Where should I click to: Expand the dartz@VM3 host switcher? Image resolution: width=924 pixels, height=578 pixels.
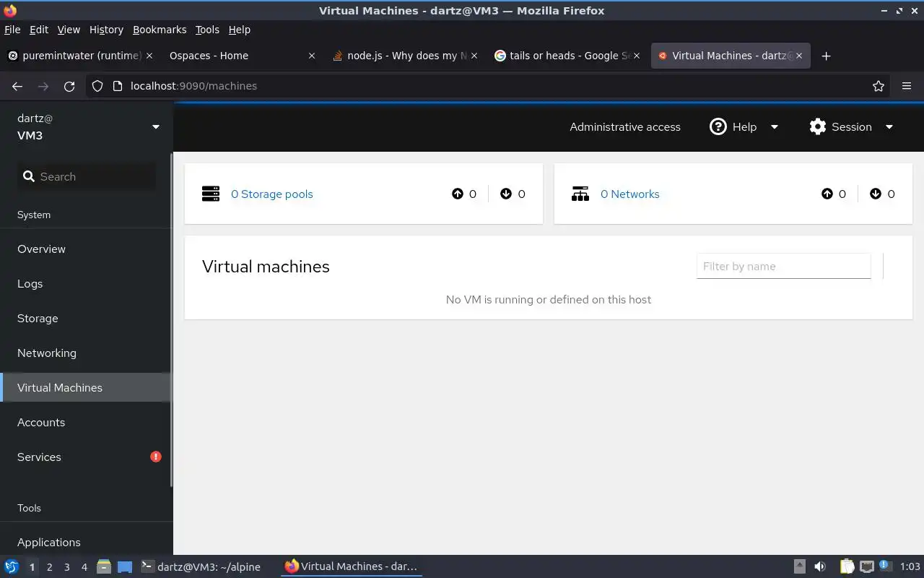[x=155, y=127]
